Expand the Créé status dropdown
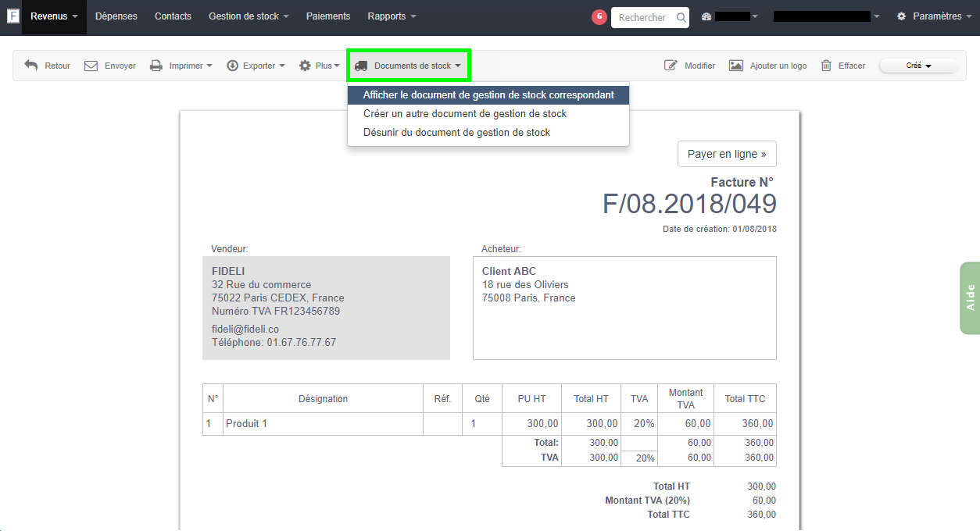Viewport: 980px width, 531px height. [918, 66]
